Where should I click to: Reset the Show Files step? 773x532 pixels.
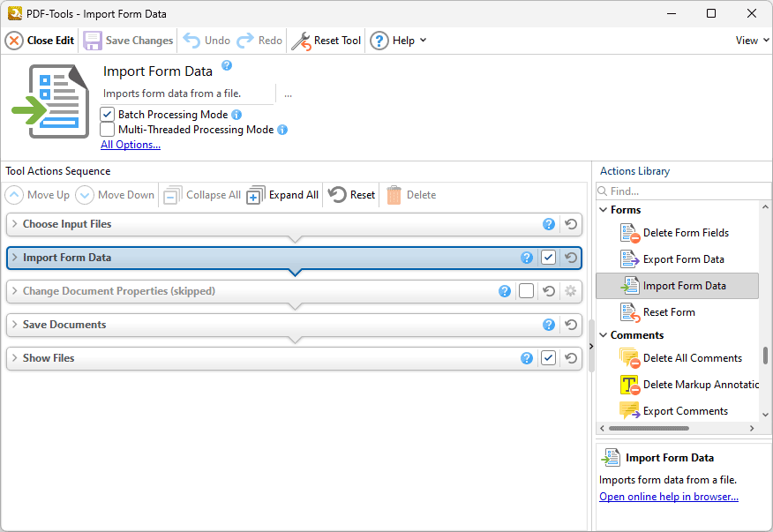pyautogui.click(x=571, y=358)
